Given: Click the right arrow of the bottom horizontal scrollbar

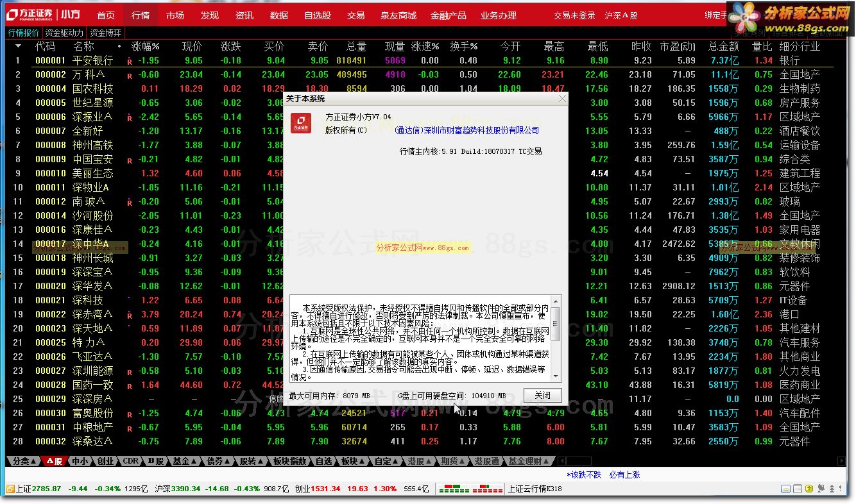Looking at the screenshot, I should (841, 461).
